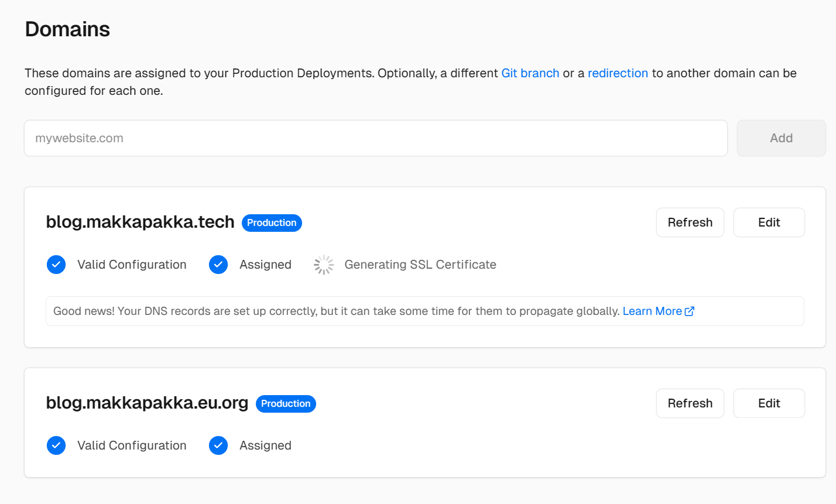Image resolution: width=836 pixels, height=504 pixels.
Task: Edit the blog.makkapakka.eu.org domain
Action: pyautogui.click(x=769, y=403)
